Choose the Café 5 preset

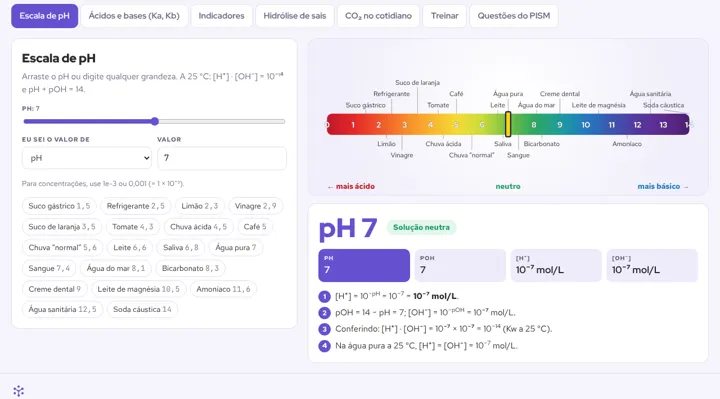point(255,227)
